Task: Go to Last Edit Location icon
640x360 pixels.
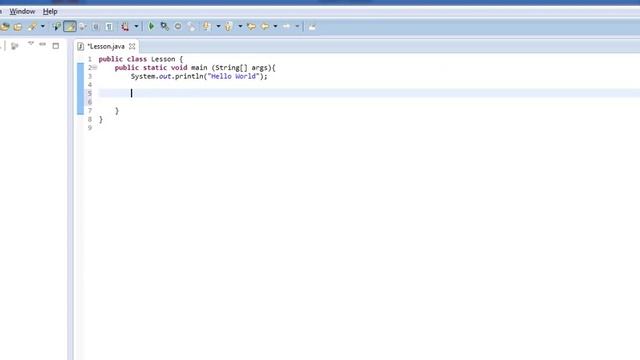Action: [251, 27]
